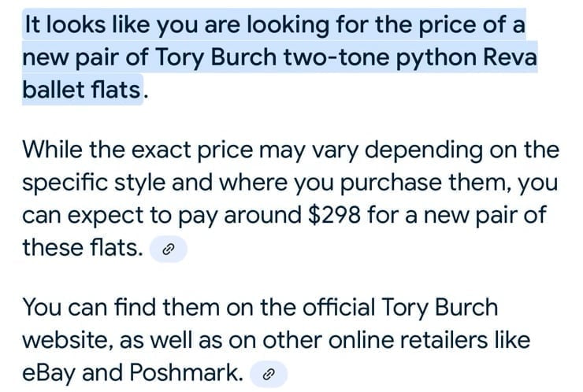Viewport: 583px width, 392px height.
Task: Click the highlighted sentence starting "It looks like"
Action: 279,57
